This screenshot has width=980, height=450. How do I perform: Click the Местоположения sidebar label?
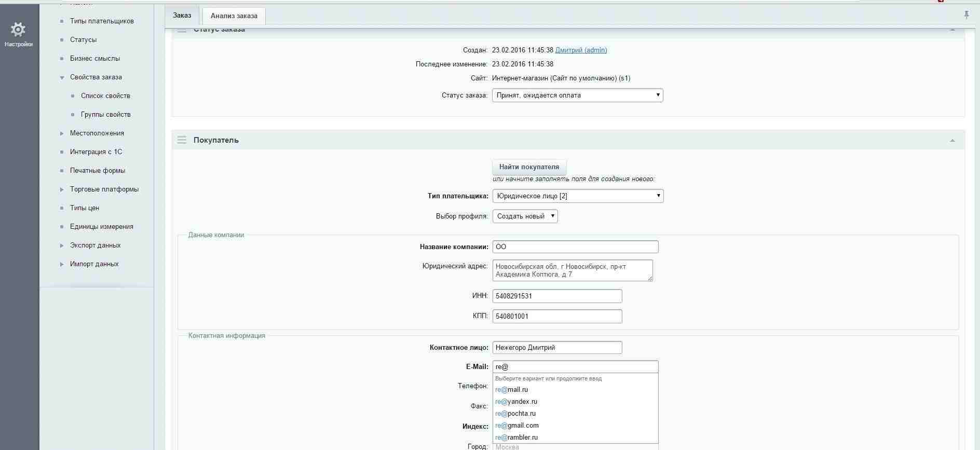pos(97,133)
